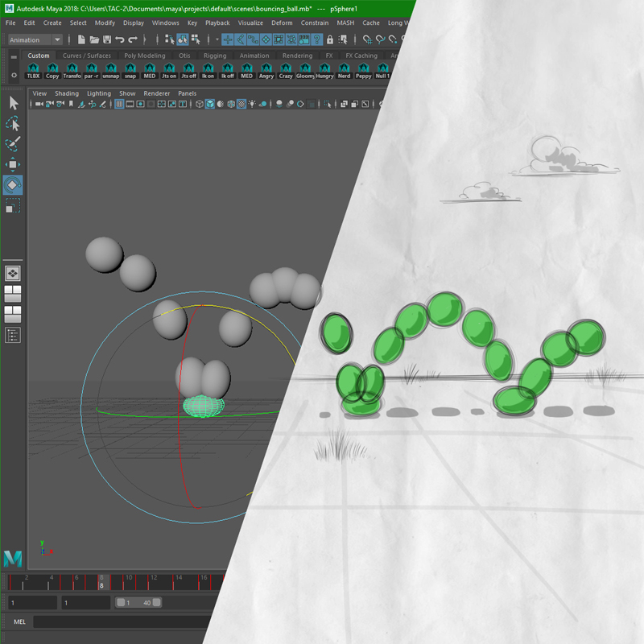Screen dimensions: 644x644
Task: Click Select by component type icon
Action: click(196, 39)
